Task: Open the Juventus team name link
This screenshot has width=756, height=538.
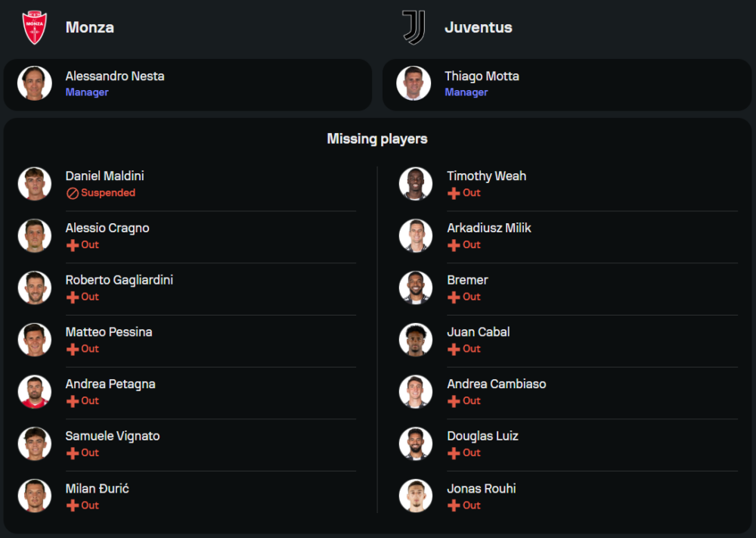Action: (x=479, y=27)
